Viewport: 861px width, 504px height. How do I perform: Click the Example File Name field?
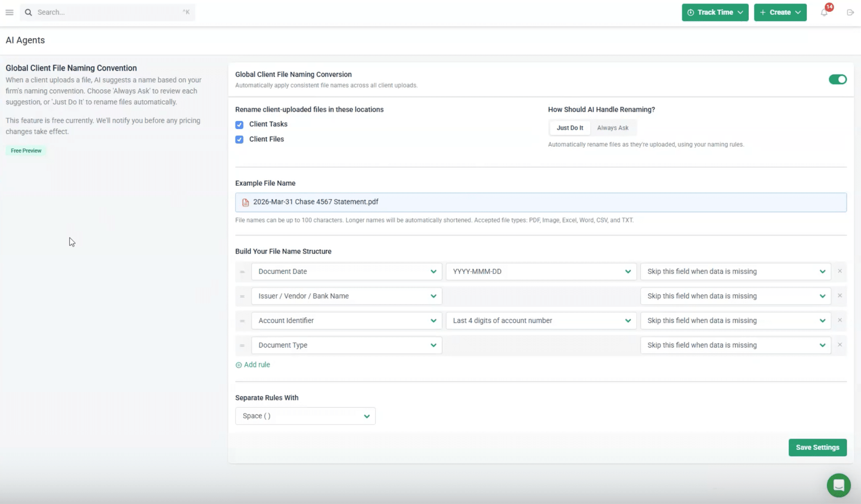(541, 202)
